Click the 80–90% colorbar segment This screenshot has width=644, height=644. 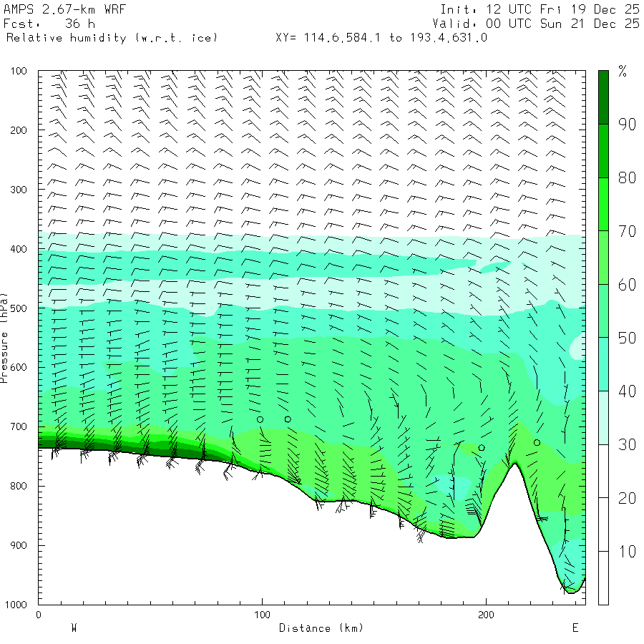tap(603, 151)
